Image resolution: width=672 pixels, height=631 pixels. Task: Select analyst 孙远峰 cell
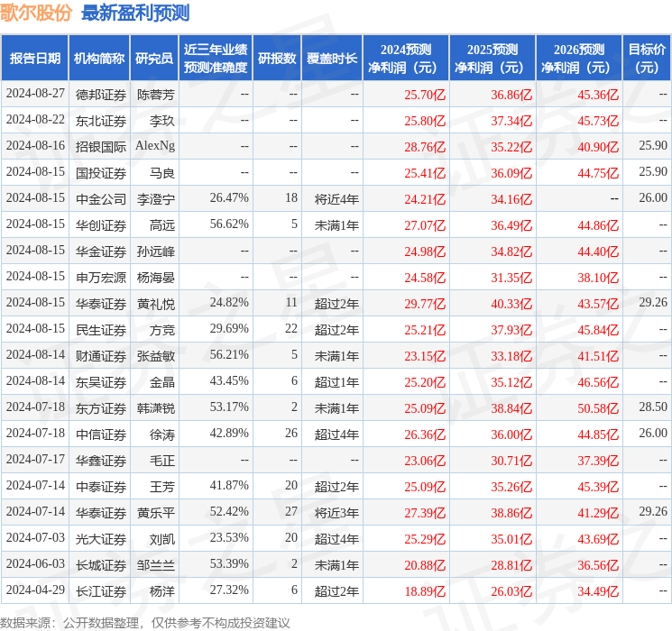tap(155, 251)
